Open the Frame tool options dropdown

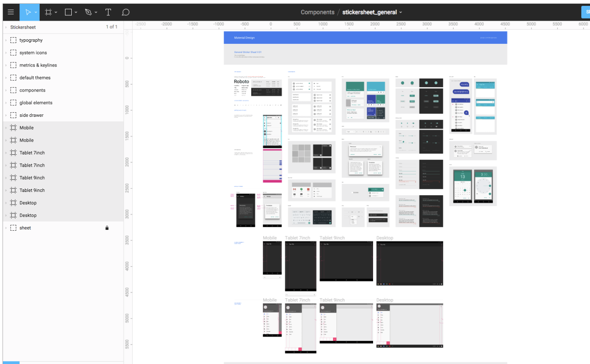click(56, 13)
